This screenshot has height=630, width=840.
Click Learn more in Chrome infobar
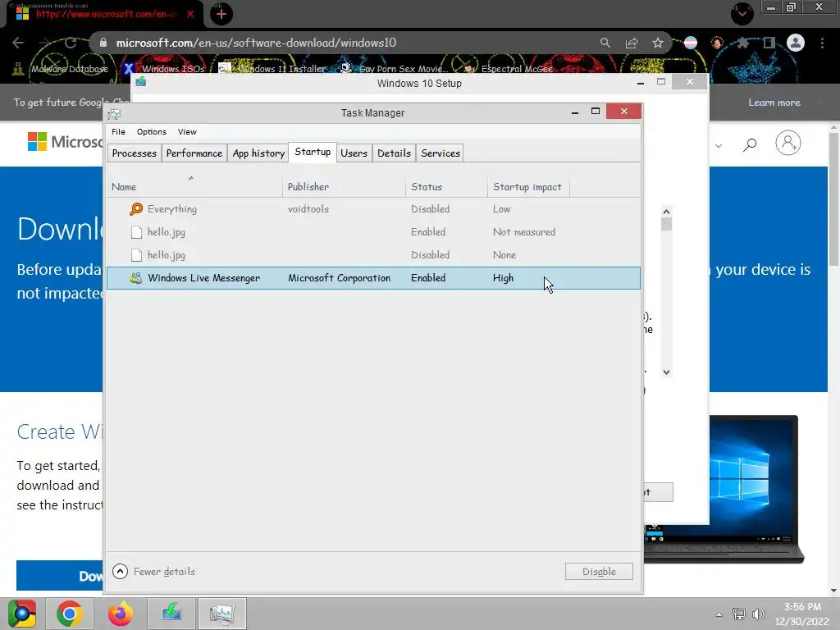tap(774, 103)
